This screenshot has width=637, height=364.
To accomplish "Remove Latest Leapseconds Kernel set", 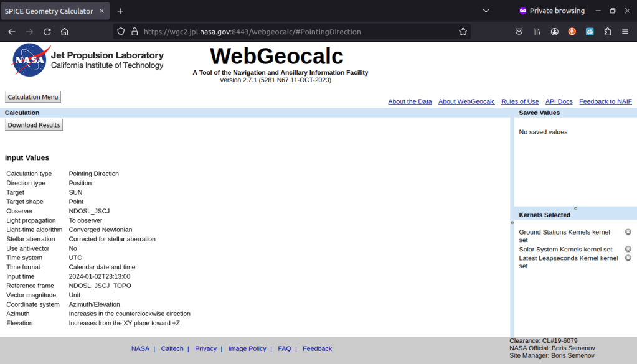I will point(628,258).
